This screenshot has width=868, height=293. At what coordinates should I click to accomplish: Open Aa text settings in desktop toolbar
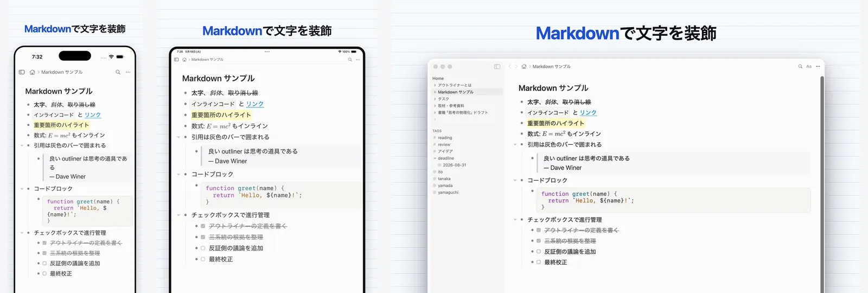(x=809, y=67)
